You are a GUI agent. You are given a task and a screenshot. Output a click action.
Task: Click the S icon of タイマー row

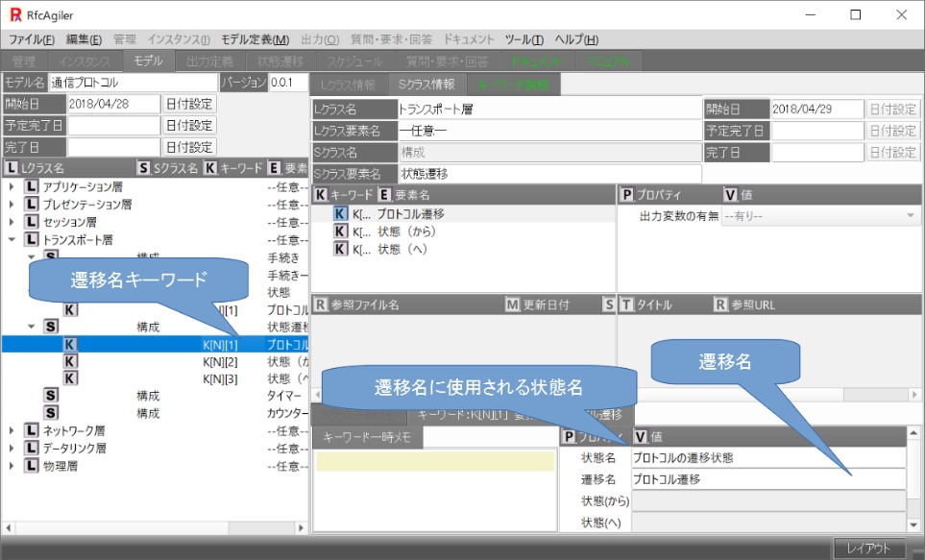[x=51, y=396]
